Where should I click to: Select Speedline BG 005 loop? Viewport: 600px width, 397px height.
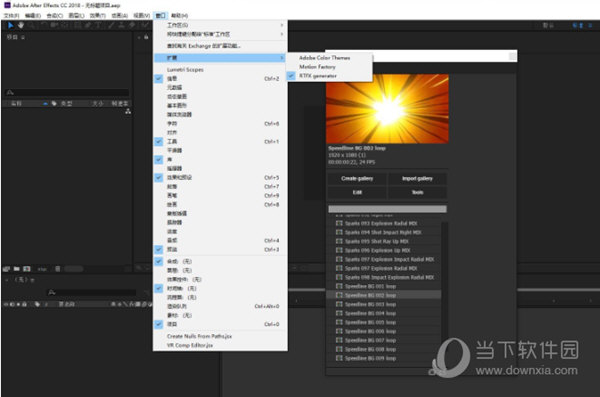pyautogui.click(x=384, y=322)
